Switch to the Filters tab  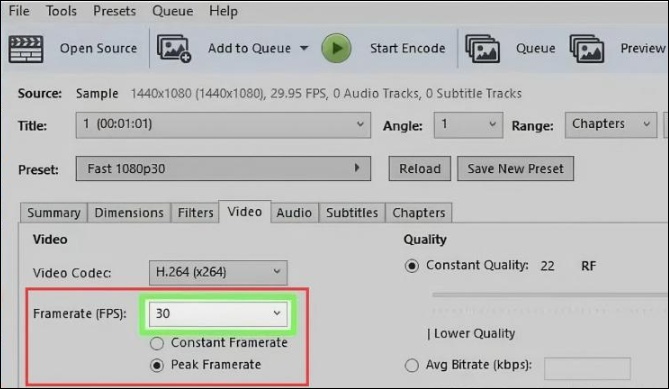tap(195, 212)
